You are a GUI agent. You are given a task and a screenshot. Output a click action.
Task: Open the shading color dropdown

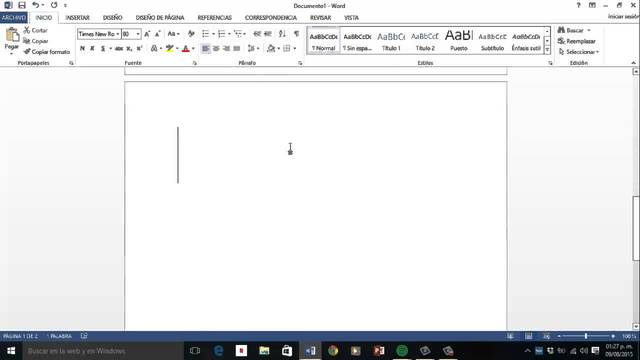[x=278, y=49]
